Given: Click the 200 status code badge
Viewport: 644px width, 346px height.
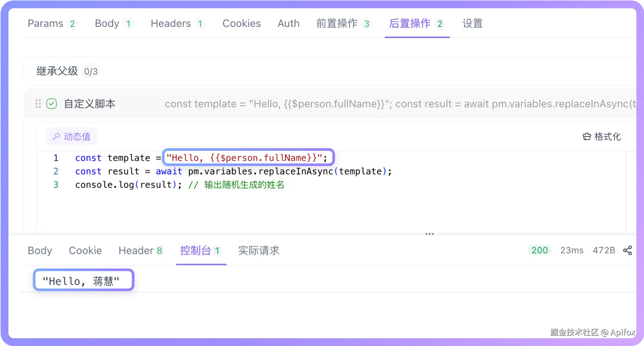Looking at the screenshot, I should pos(540,250).
